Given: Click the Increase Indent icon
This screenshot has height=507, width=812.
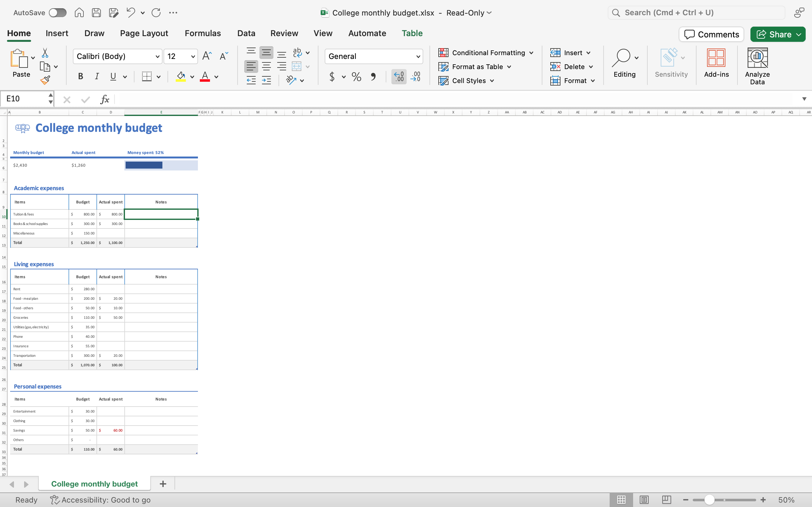Looking at the screenshot, I should 266,80.
